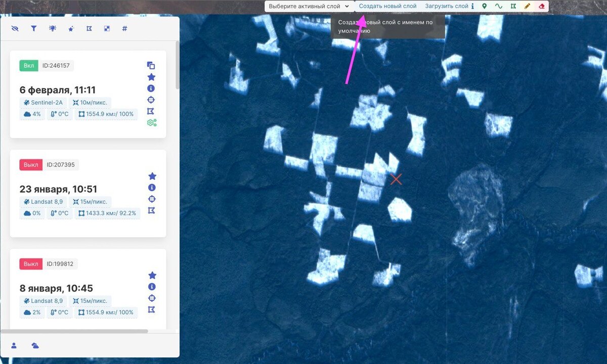Viewport: 607px width, 364px height.
Task: Select the map pin marker tool
Action: [484, 6]
